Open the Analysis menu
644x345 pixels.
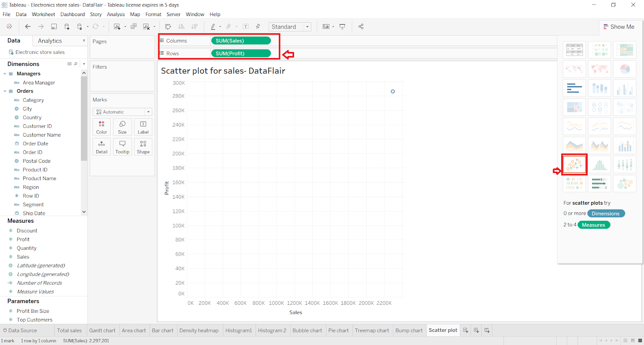(x=116, y=14)
